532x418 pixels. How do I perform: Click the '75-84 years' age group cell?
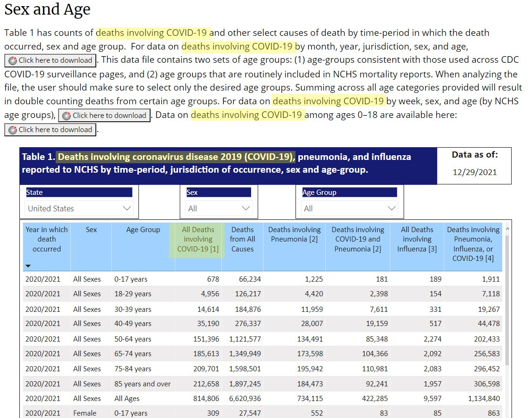pos(133,369)
